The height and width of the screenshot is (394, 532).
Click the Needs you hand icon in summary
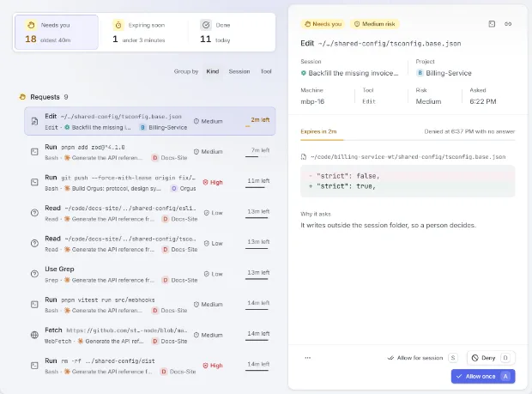coord(31,25)
